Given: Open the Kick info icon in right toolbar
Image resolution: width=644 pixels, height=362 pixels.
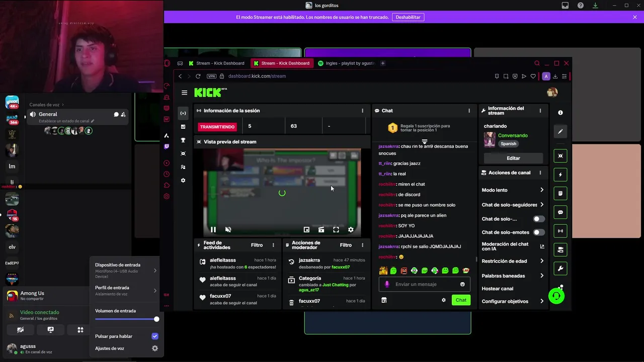Looking at the screenshot, I should pyautogui.click(x=560, y=113).
